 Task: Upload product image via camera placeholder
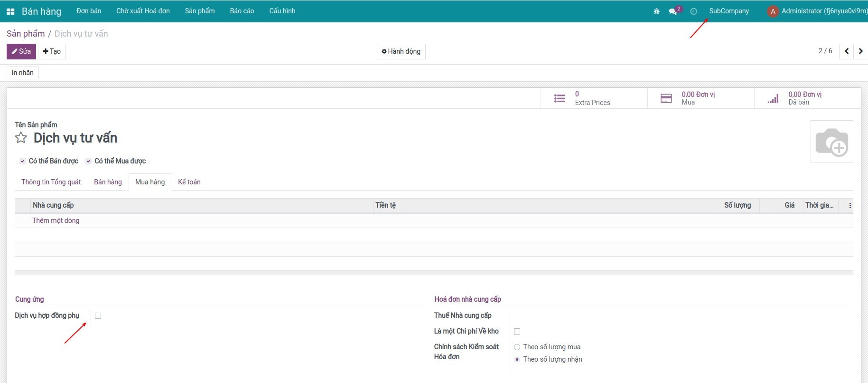[x=831, y=142]
